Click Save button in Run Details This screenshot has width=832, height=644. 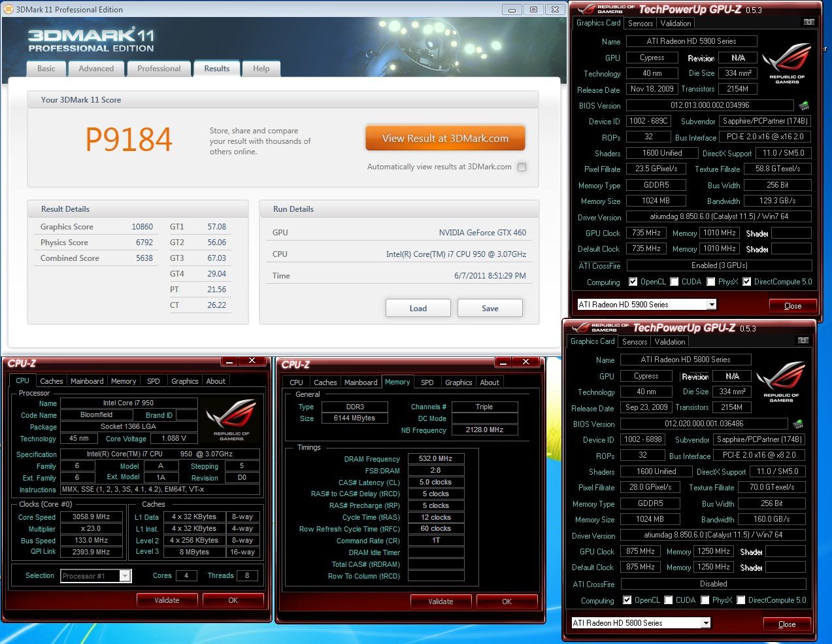(490, 309)
